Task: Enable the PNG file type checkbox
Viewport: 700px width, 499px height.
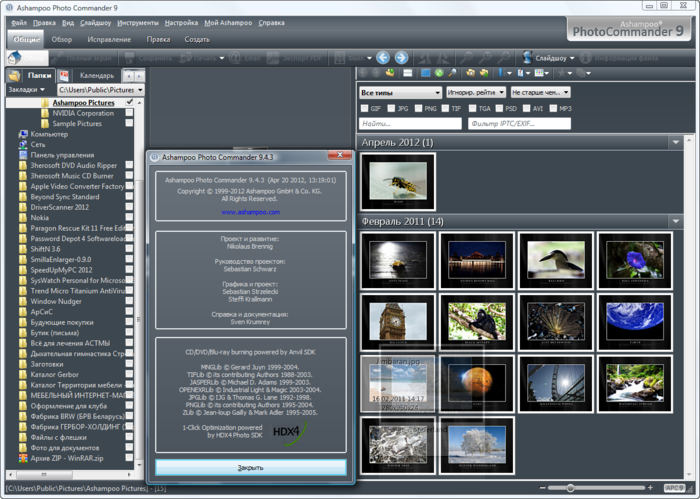Action: coord(418,108)
